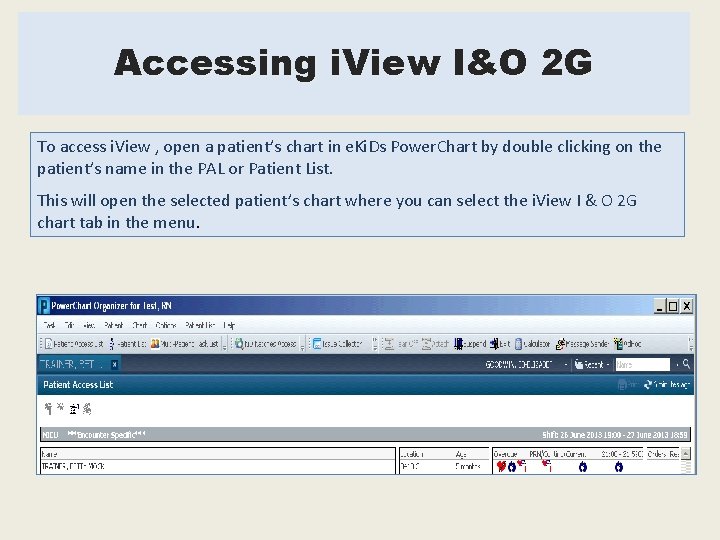Click the red heart overdue task icon
Screen dimensions: 720x540
coord(501,467)
